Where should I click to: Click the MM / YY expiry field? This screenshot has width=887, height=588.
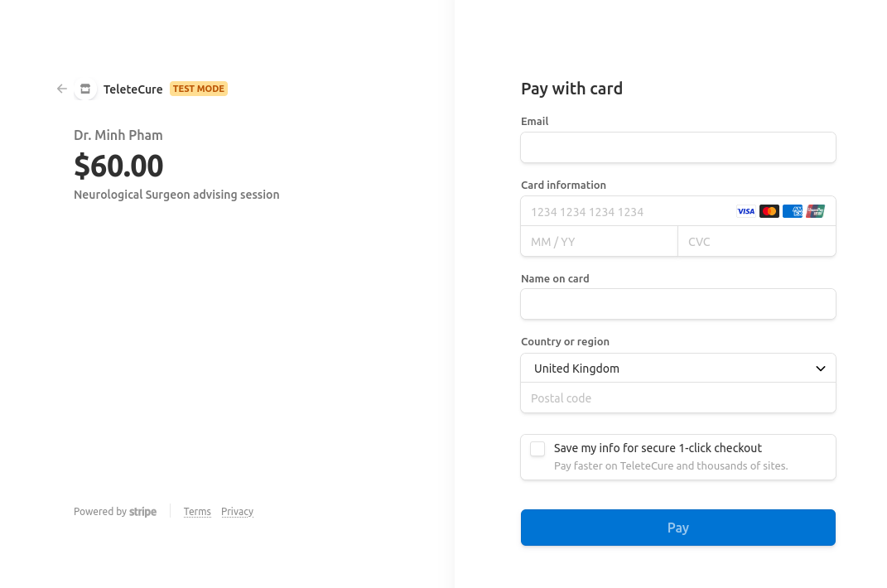[599, 242]
